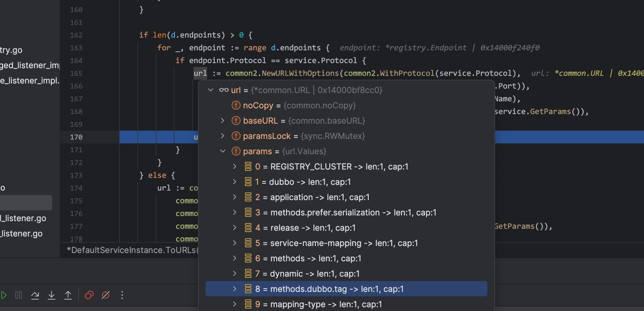
Task: Toggle the Mute Breakpoints icon
Action: (106, 295)
